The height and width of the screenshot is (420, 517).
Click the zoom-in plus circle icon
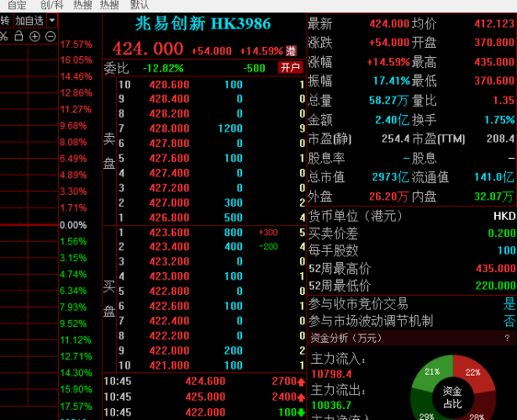pyautogui.click(x=34, y=36)
